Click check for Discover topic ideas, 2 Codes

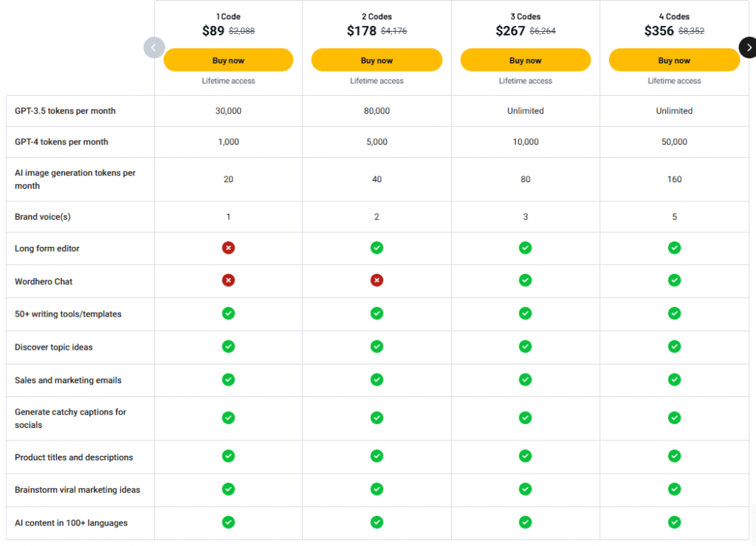(x=377, y=347)
